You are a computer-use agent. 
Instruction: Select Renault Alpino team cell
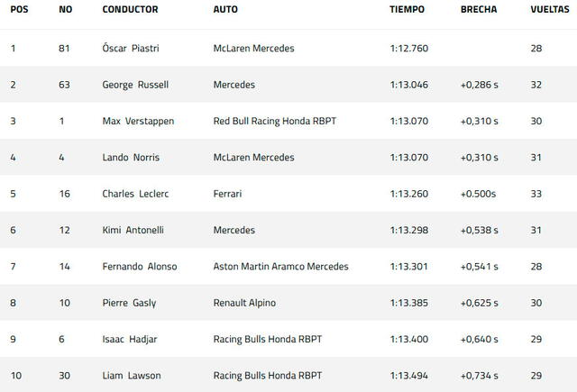[x=244, y=303]
